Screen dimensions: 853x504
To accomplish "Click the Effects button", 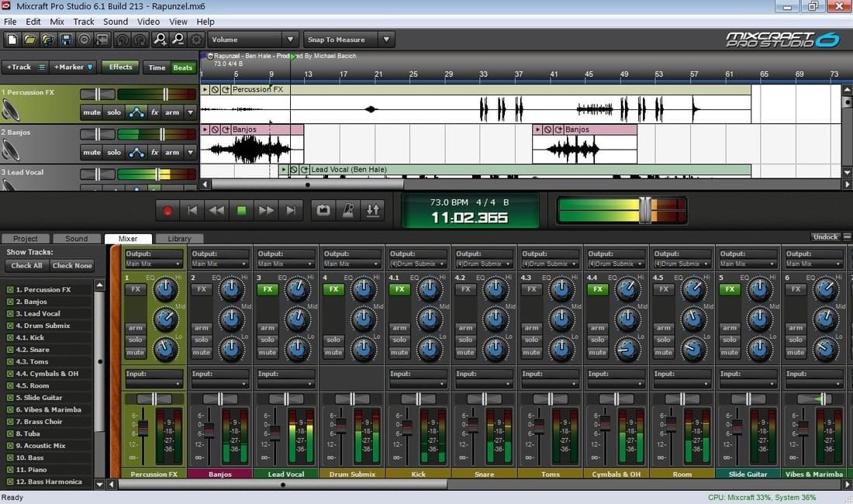I will tap(120, 67).
